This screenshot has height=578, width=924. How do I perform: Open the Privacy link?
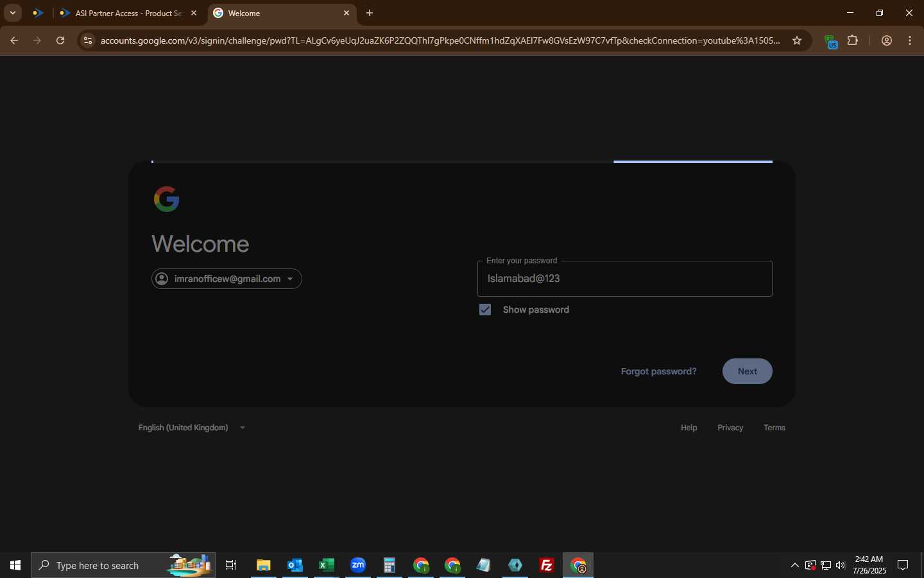click(730, 428)
